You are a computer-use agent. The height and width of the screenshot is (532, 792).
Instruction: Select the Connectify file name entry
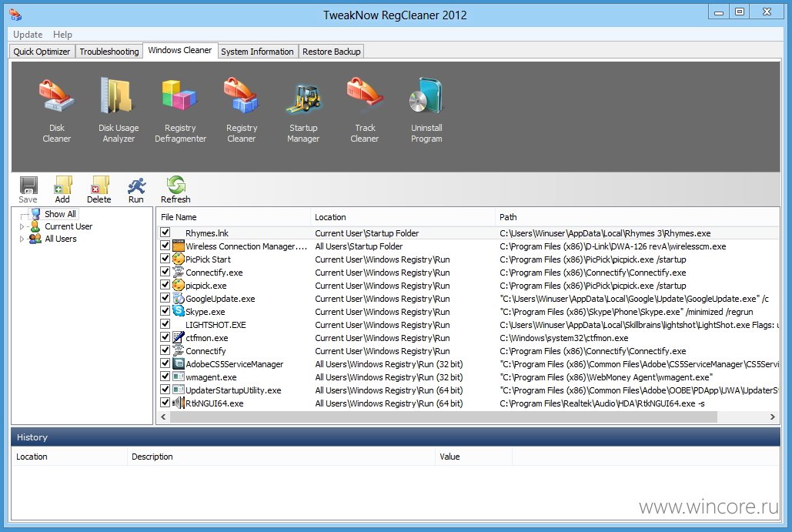coord(206,350)
